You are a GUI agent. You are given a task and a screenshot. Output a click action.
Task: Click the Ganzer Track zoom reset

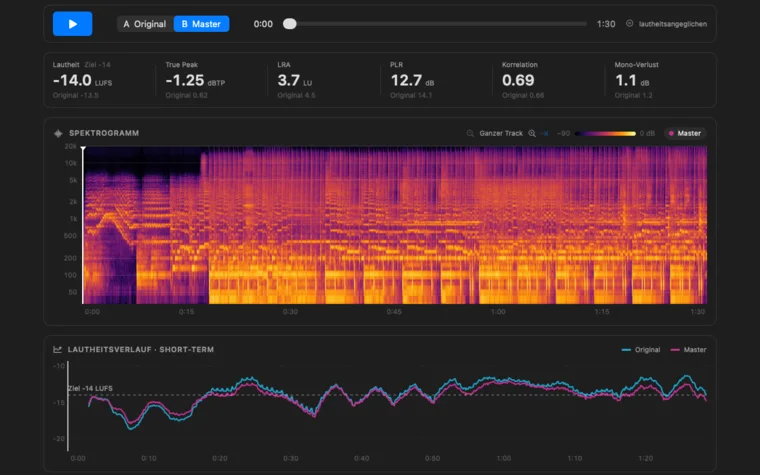[501, 133]
